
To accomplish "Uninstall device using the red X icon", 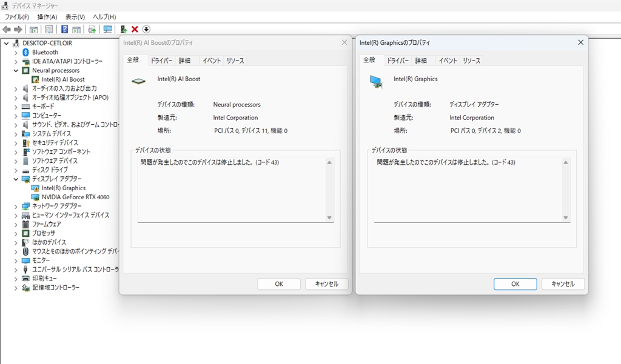I will (135, 29).
